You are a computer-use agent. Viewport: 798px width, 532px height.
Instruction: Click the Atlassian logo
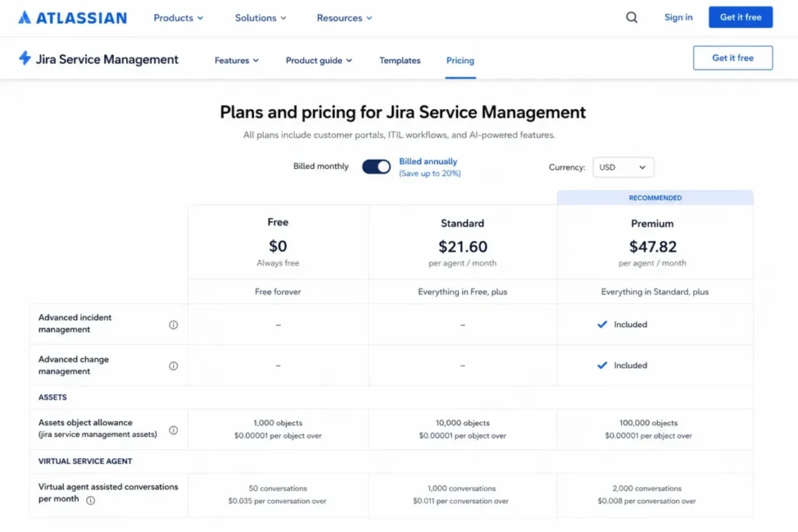pyautogui.click(x=72, y=18)
